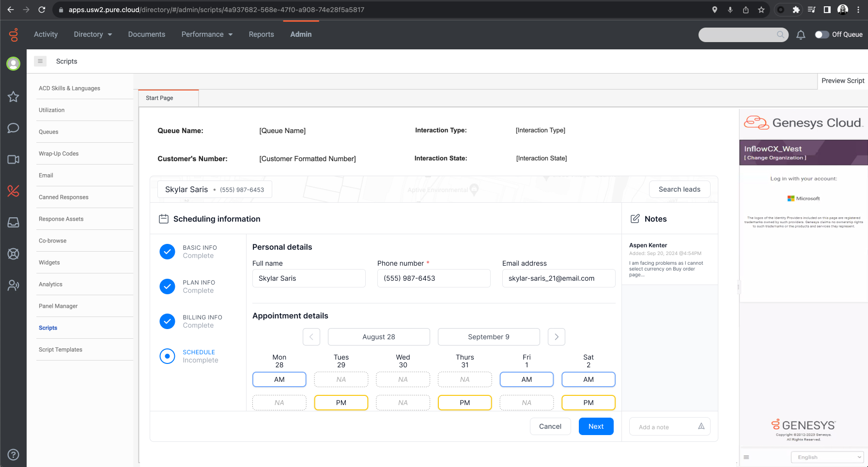Select the Sat 2 PM time slot
The width and height of the screenshot is (868, 467).
589,403
